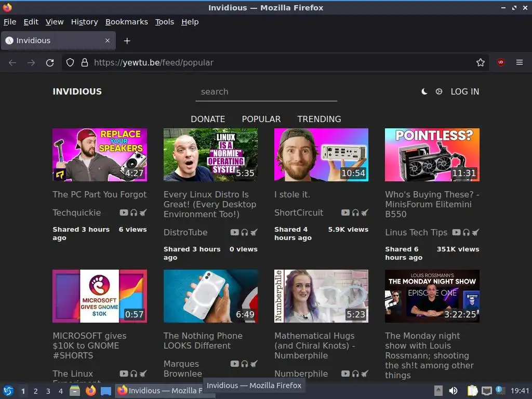532x399 pixels.
Task: Click switch-instance icon beside DistroTube
Action: 254,232
